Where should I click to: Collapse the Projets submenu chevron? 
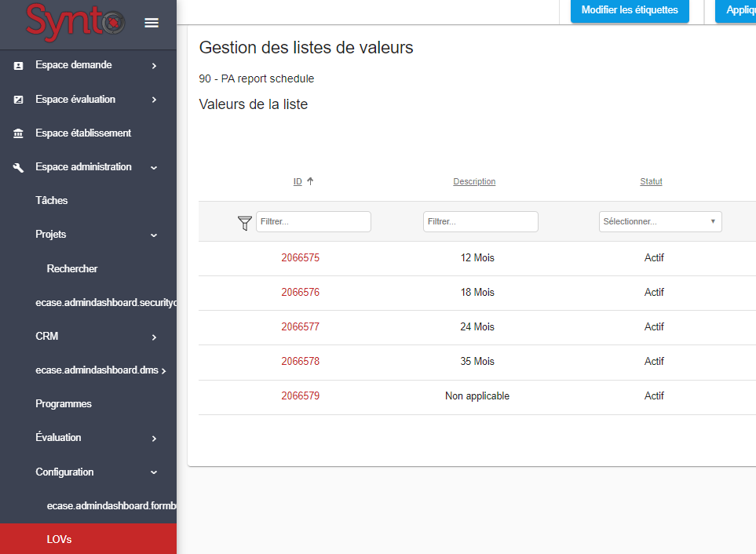pos(155,235)
